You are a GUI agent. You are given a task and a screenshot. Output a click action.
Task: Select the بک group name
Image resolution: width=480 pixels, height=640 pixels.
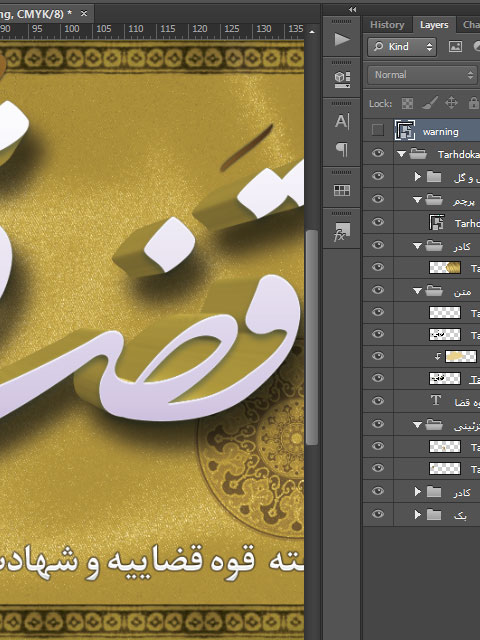[x=460, y=516]
